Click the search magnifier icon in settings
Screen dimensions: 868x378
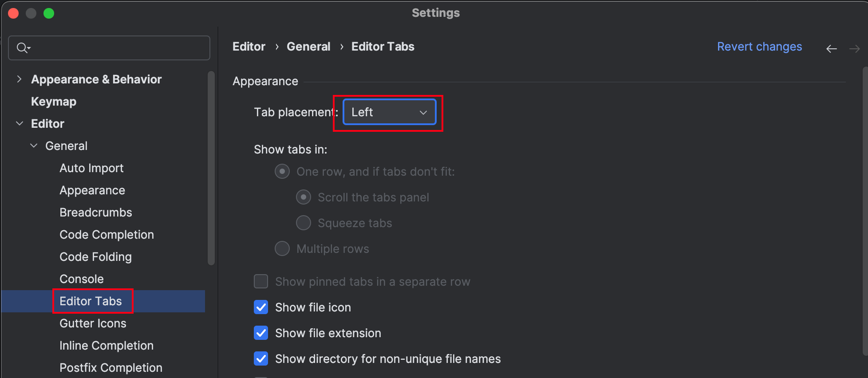pos(23,47)
